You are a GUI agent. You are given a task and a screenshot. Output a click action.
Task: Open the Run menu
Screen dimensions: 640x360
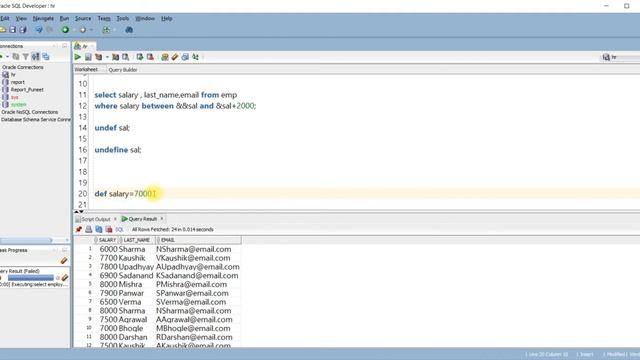[64, 18]
